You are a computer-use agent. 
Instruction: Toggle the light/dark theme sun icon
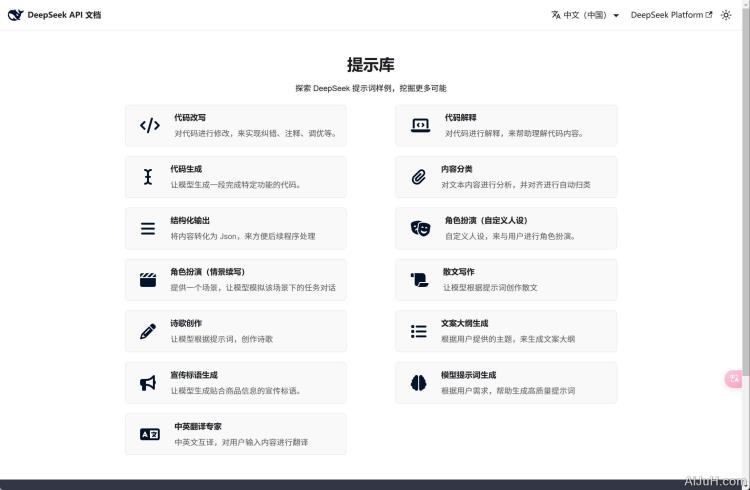point(726,15)
